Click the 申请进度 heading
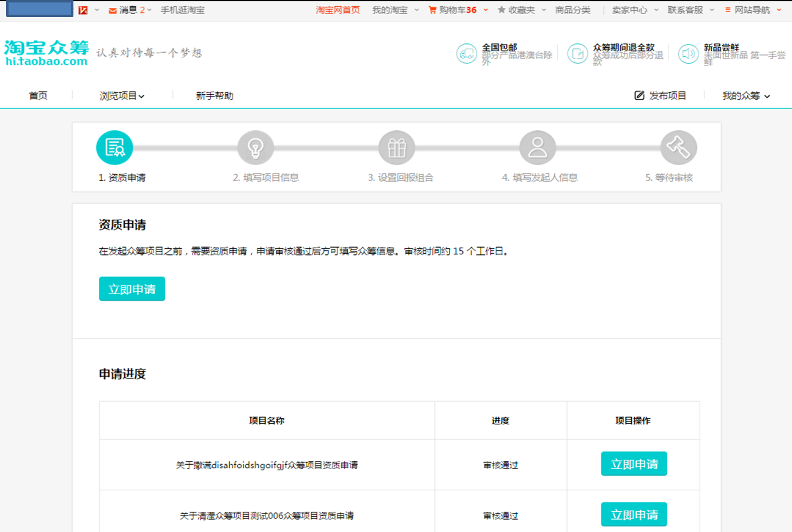Screen dimensions: 792x532 point(122,374)
